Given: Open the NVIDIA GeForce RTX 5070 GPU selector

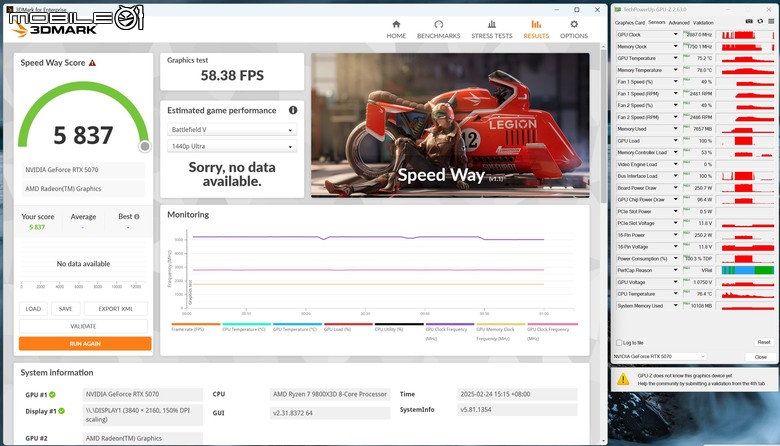Looking at the screenshot, I should [x=659, y=357].
